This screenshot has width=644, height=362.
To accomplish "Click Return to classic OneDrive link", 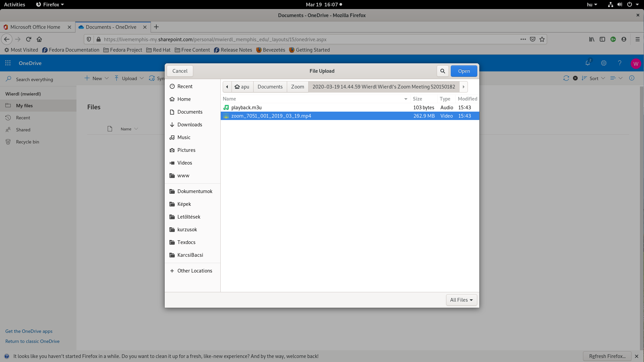I will click(33, 341).
